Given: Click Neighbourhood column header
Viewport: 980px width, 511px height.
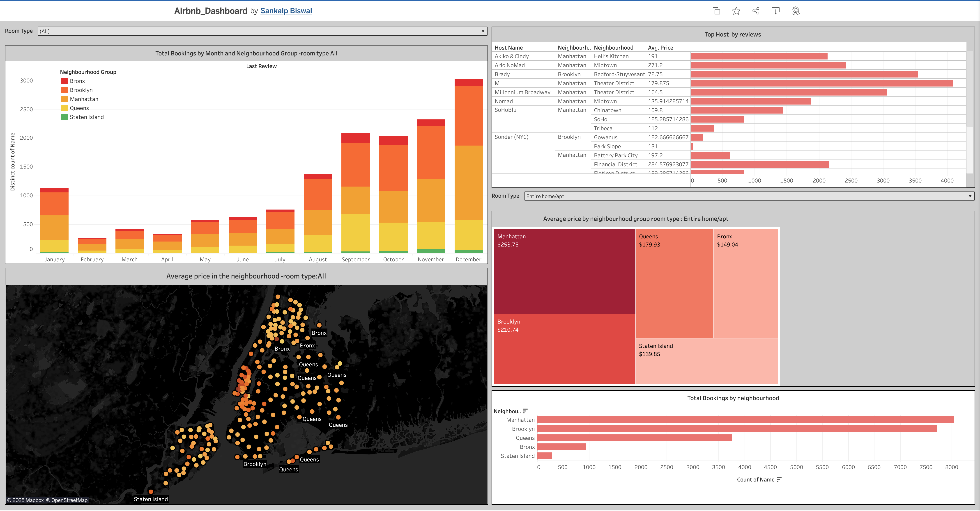Looking at the screenshot, I should click(613, 48).
